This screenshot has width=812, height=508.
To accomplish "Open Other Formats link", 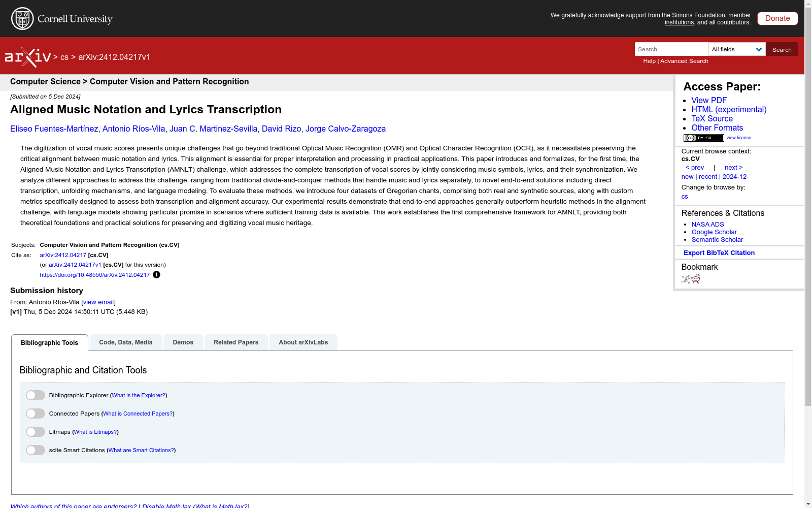I will pyautogui.click(x=717, y=128).
